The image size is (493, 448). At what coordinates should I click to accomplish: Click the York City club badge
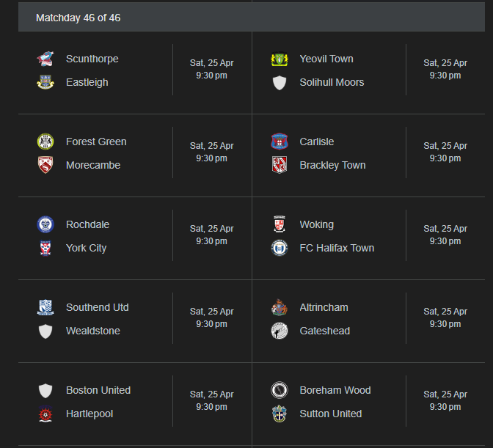(x=45, y=248)
